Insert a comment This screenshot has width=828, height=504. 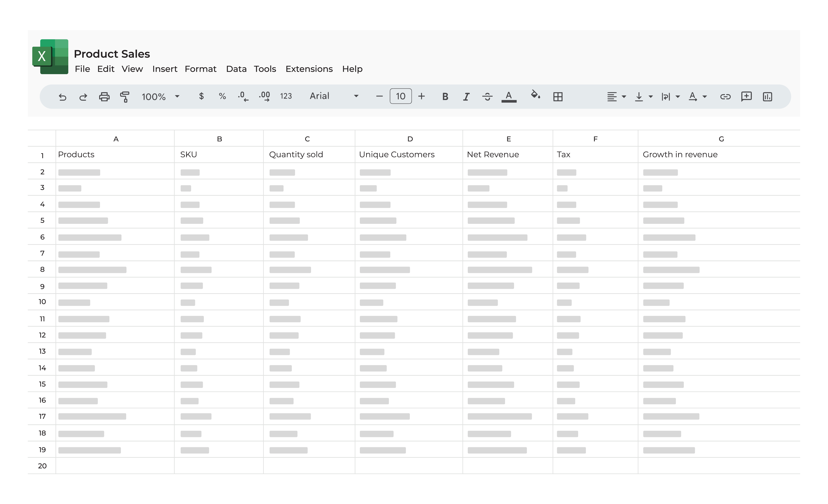(x=746, y=96)
